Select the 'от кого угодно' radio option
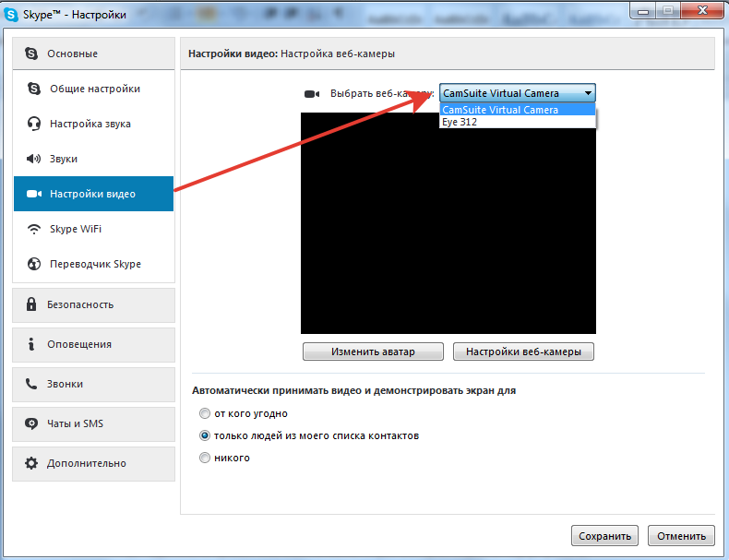Image resolution: width=729 pixels, height=560 pixels. coord(205,413)
